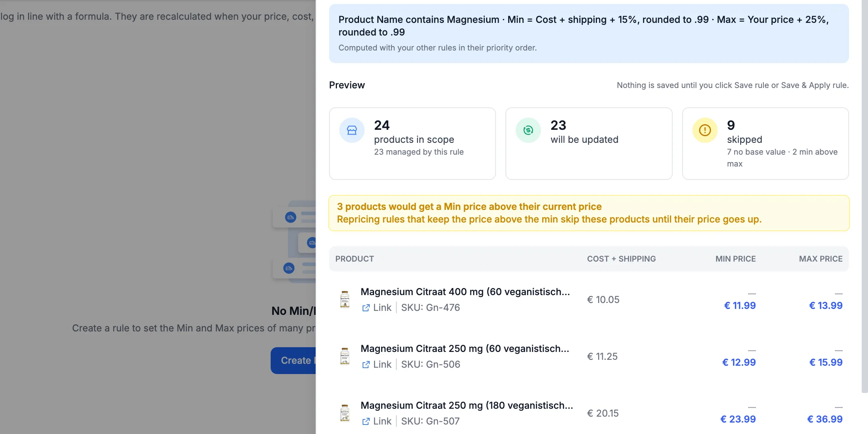Open external link icon for SKU Gn-506
Screen dimensions: 868x434
[x=366, y=365]
